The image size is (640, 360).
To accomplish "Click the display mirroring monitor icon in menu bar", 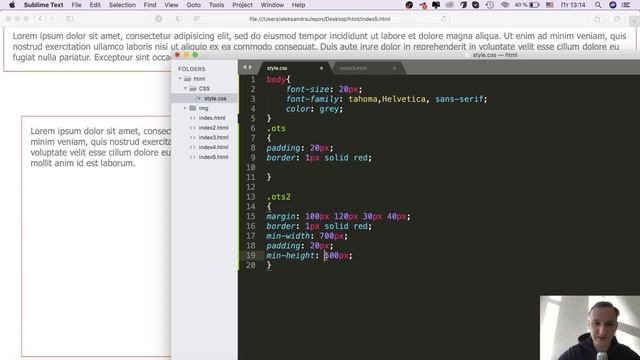I will (x=436, y=5).
